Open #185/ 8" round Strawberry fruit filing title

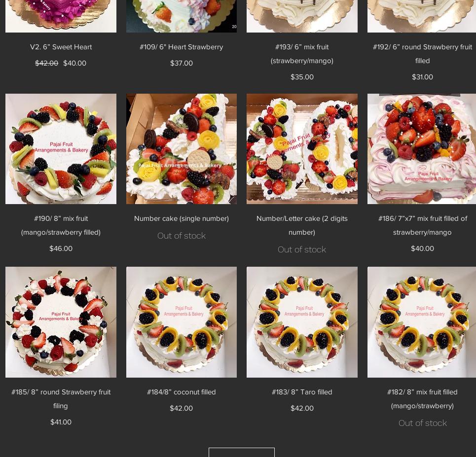click(x=61, y=399)
